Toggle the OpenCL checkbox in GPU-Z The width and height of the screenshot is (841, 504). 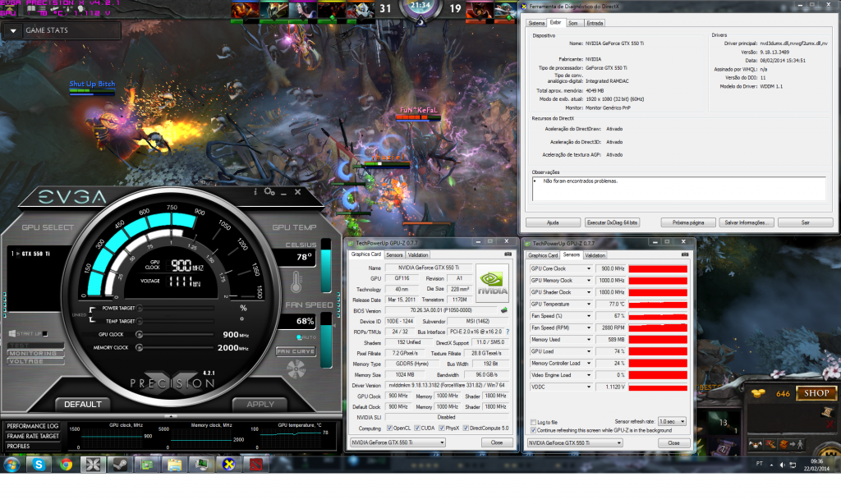(x=389, y=428)
